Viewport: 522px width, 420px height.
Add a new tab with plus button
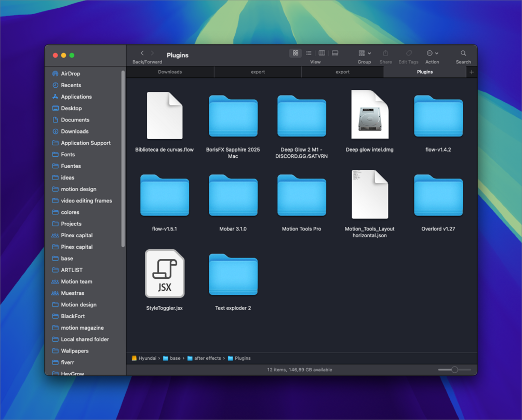click(x=472, y=72)
